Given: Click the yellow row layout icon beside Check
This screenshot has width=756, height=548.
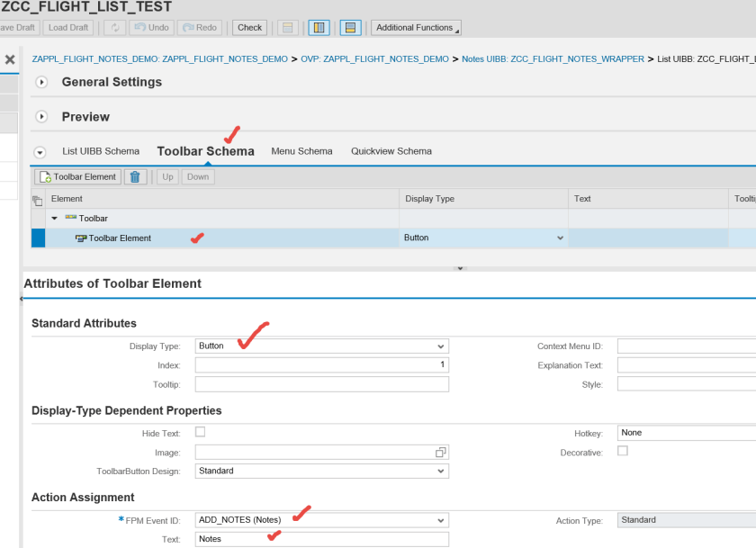Looking at the screenshot, I should (287, 28).
